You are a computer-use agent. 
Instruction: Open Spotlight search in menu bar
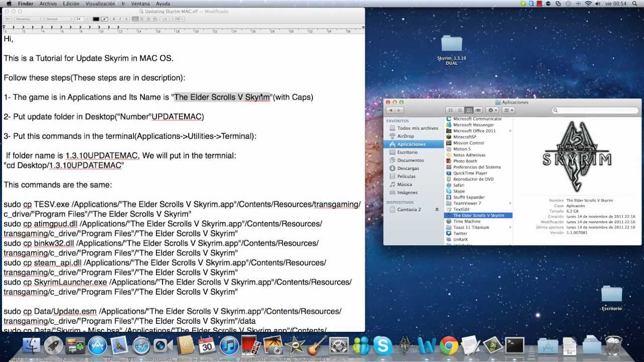coord(635,4)
